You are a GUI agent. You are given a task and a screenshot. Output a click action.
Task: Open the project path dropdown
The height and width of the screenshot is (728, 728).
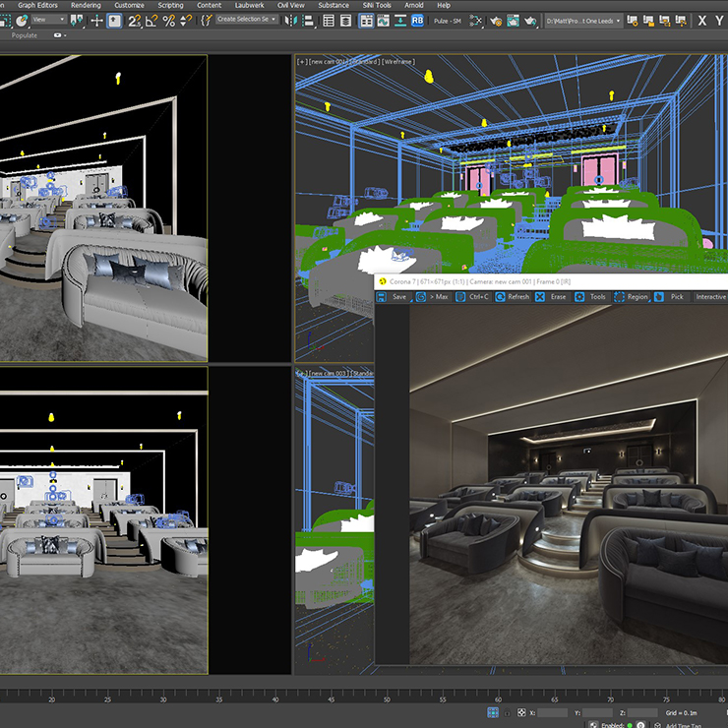(583, 21)
